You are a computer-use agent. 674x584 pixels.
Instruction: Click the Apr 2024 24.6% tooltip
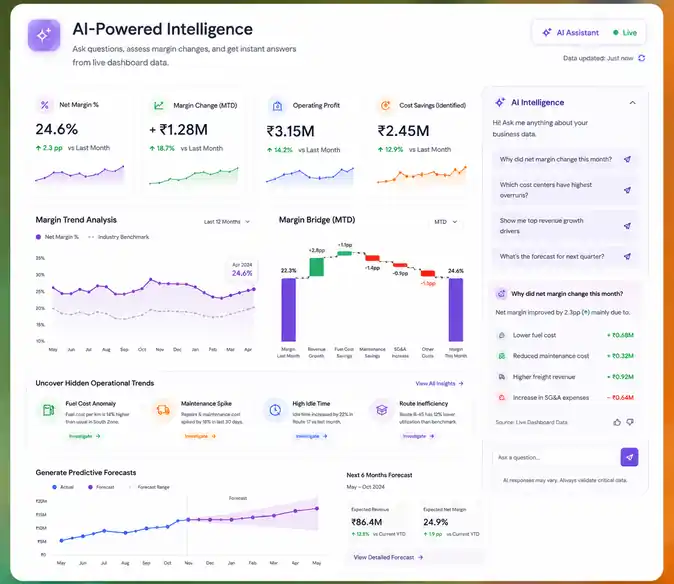point(242,270)
